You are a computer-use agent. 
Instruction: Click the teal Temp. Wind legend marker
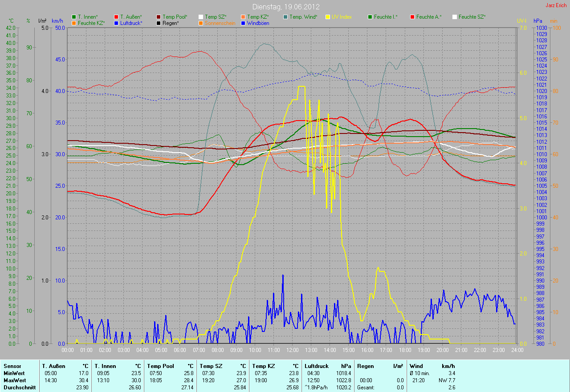coord(285,17)
